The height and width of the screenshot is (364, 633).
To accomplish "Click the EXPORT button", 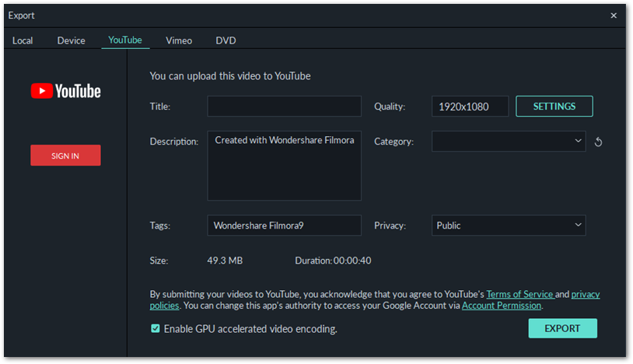I will 562,328.
